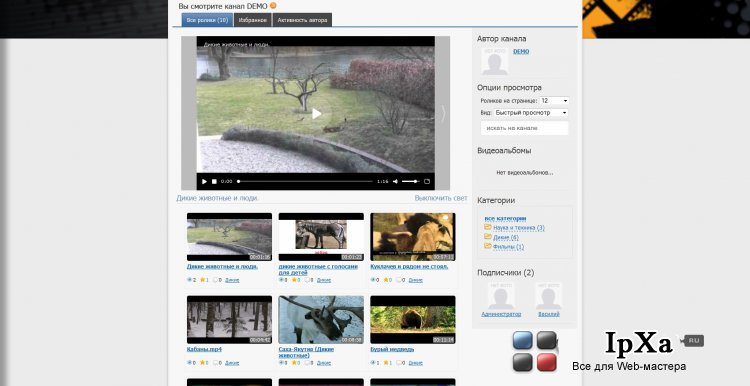Stop video playback using the stop button

click(x=214, y=182)
